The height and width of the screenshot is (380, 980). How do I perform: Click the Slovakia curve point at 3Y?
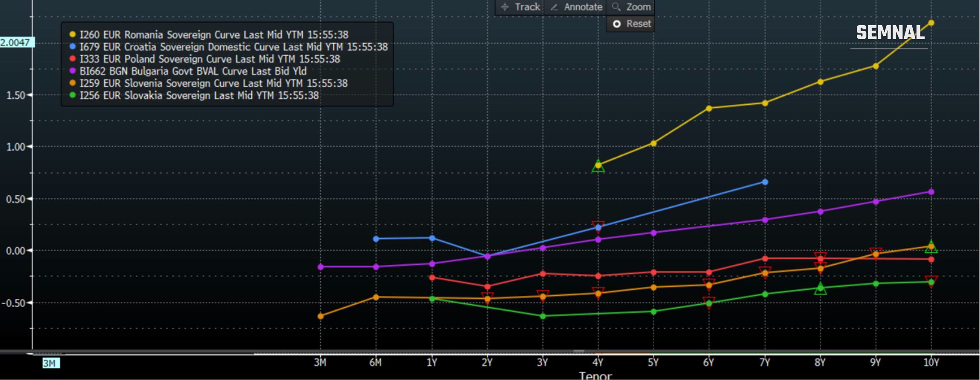543,316
